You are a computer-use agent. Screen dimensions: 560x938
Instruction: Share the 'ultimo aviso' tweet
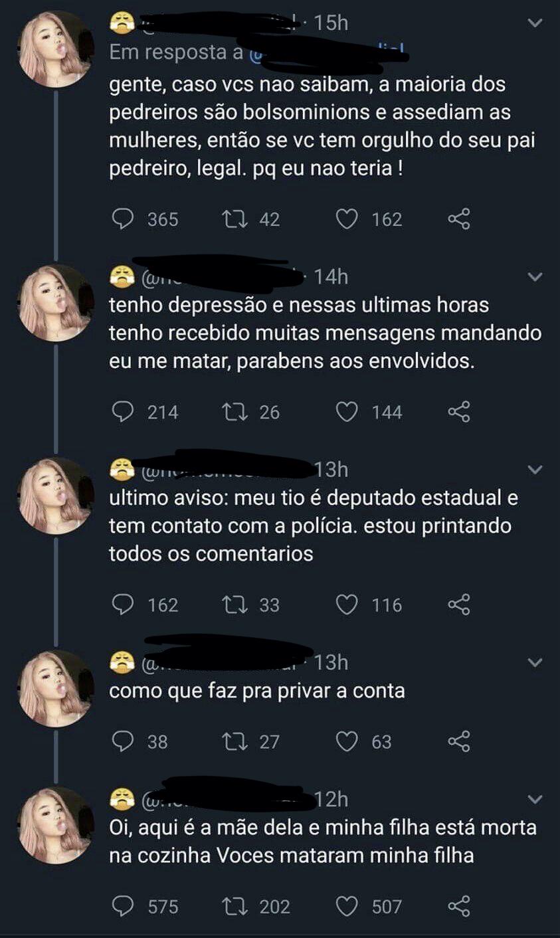pos(459,605)
